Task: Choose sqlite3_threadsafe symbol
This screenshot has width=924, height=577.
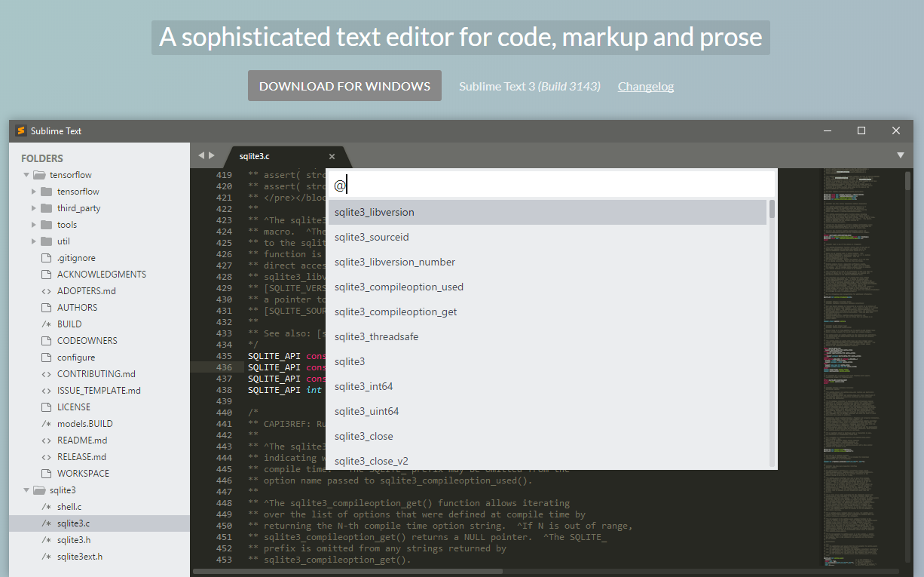Action: click(547, 336)
